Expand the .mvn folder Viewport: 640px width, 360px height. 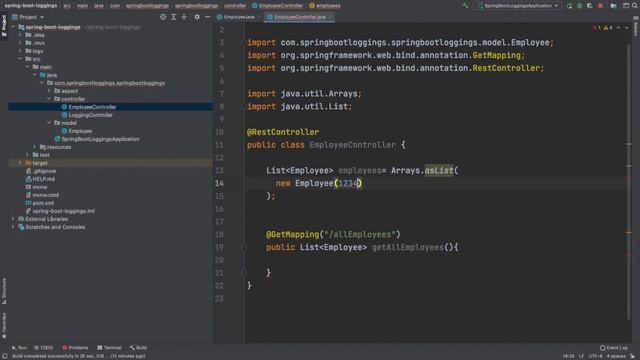20,43
